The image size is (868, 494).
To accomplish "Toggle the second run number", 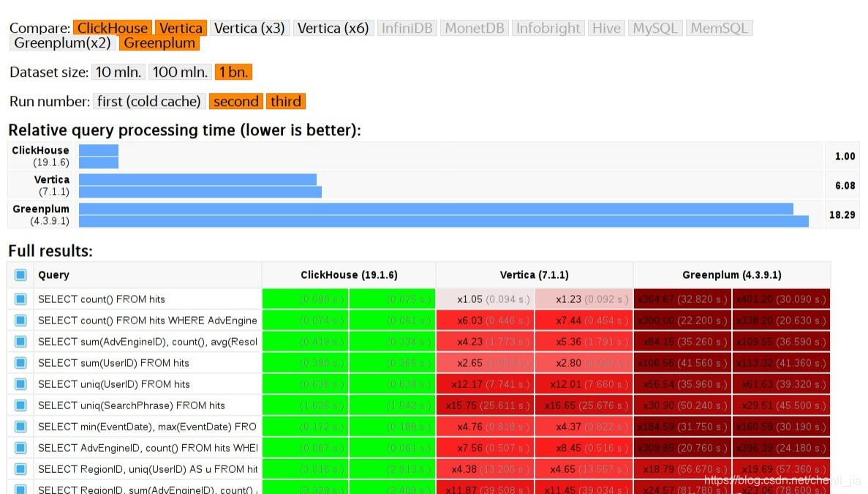I will point(235,101).
